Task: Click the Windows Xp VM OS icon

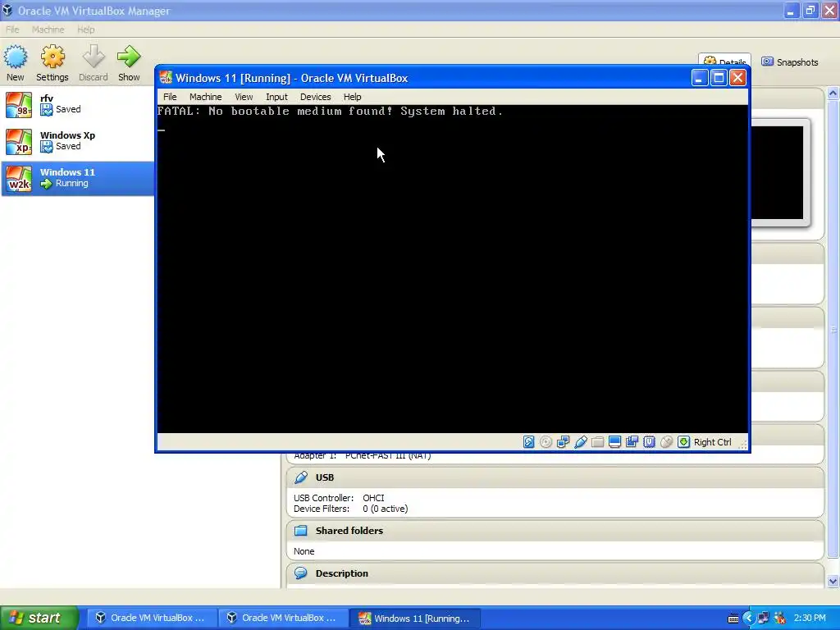Action: point(19,141)
